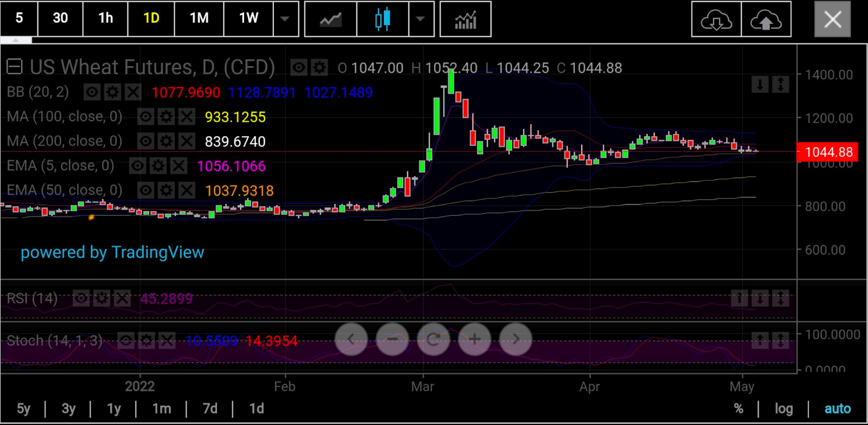The height and width of the screenshot is (425, 868).
Task: Remove the EMA (50, close, 0) indicator
Action: pyautogui.click(x=187, y=190)
